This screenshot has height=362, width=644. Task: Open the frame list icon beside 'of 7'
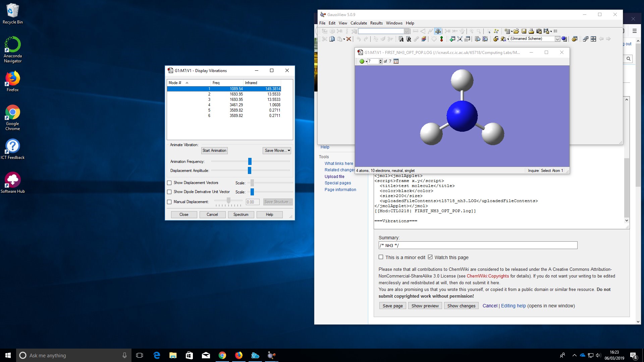coord(396,61)
